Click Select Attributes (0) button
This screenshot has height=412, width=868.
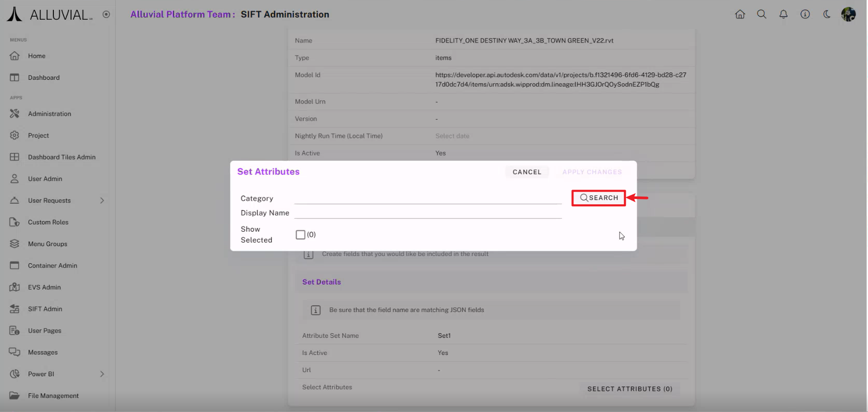[x=629, y=389]
